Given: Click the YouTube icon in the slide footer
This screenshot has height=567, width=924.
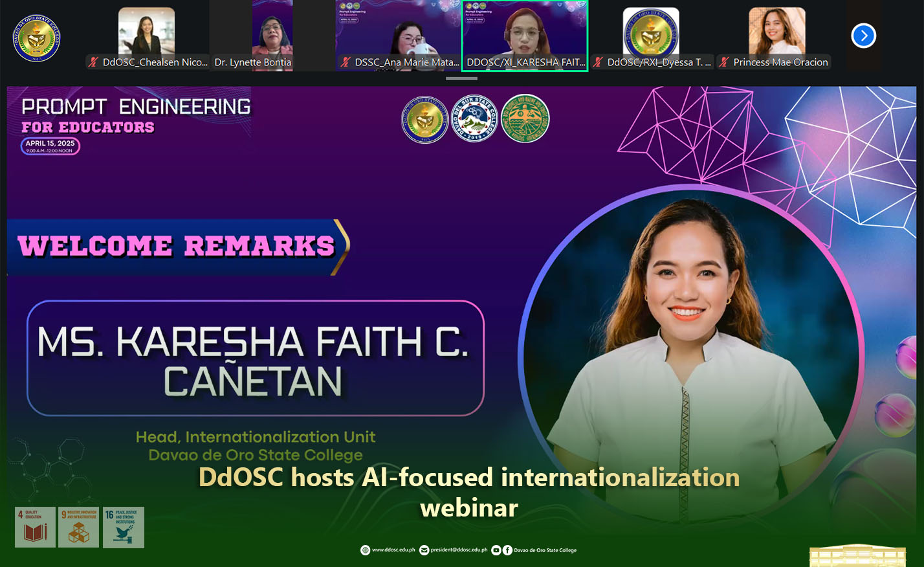Looking at the screenshot, I should [496, 550].
